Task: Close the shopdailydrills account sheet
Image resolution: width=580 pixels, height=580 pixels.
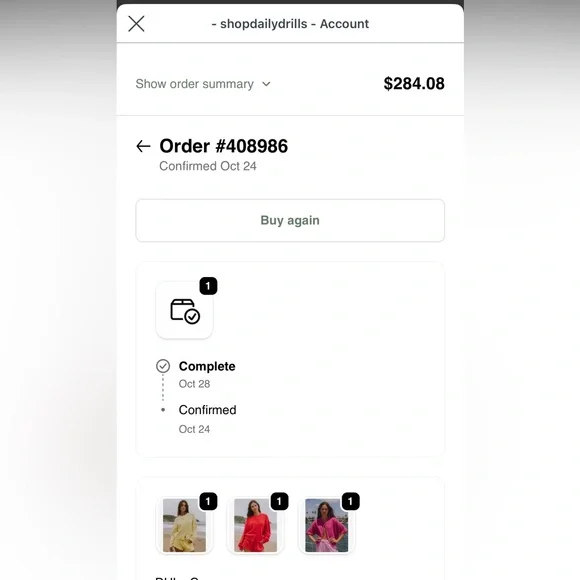Action: point(136,24)
